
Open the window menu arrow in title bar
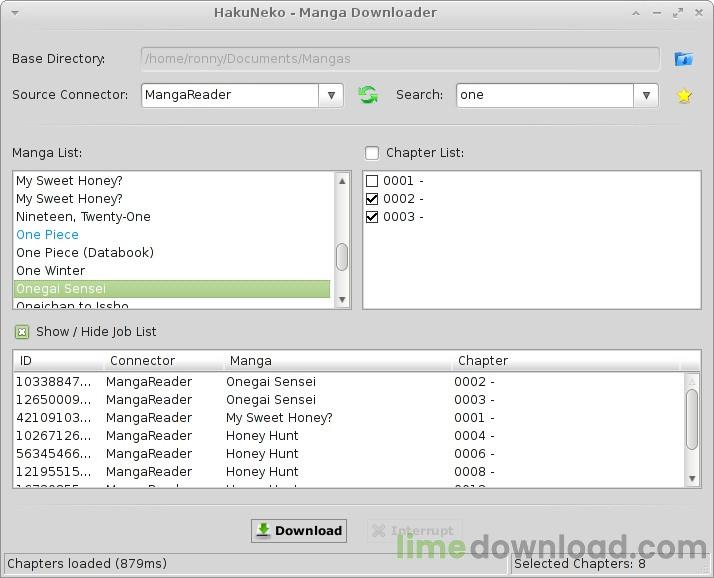point(15,13)
